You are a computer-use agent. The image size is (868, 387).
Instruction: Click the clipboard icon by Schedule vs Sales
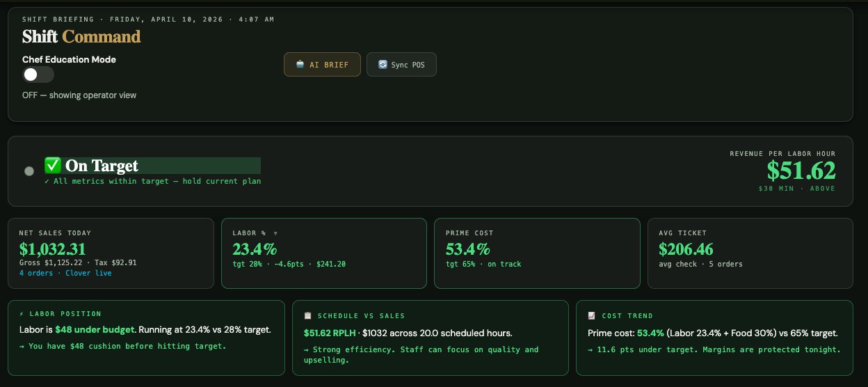pos(307,315)
